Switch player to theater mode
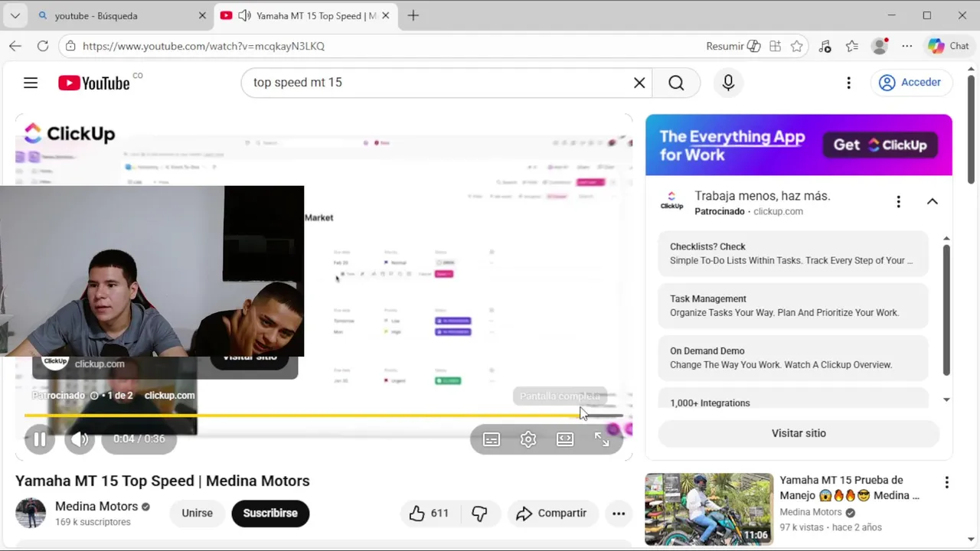Image resolution: width=980 pixels, height=551 pixels. pos(565,439)
